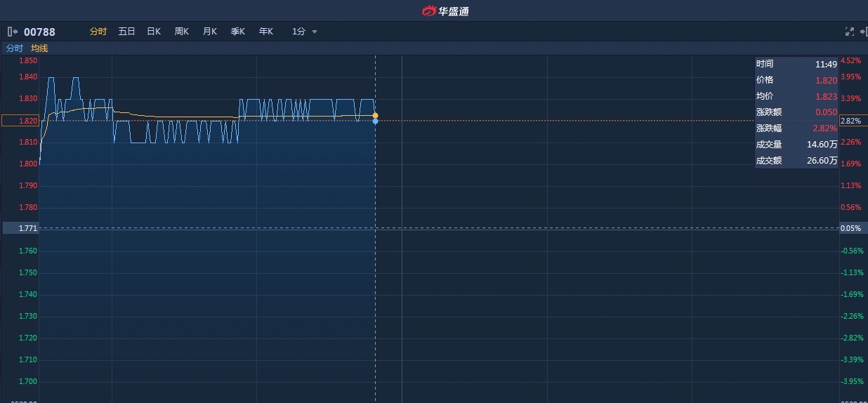
Task: Click the right panel collapse arrow icon
Action: pos(863,32)
